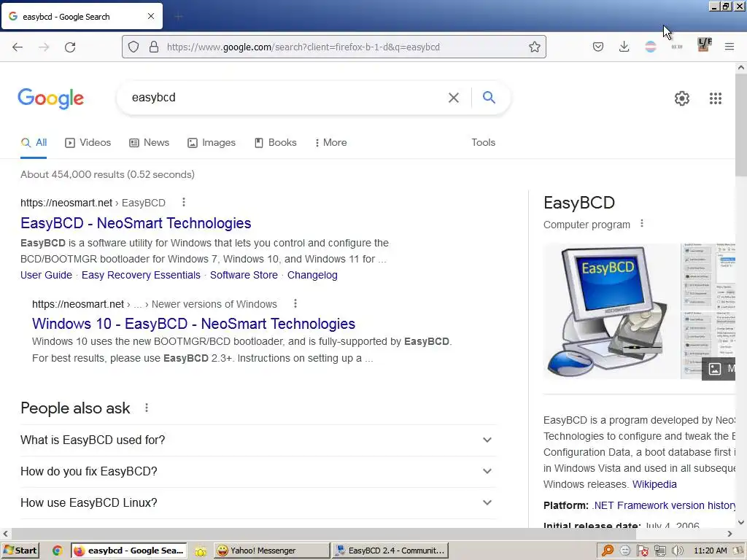Clear the Google search box text

(454, 98)
